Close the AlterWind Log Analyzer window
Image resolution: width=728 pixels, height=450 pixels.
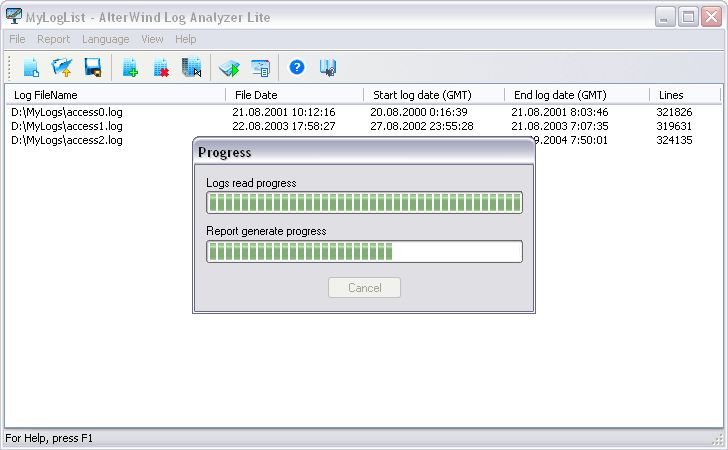[x=711, y=17]
